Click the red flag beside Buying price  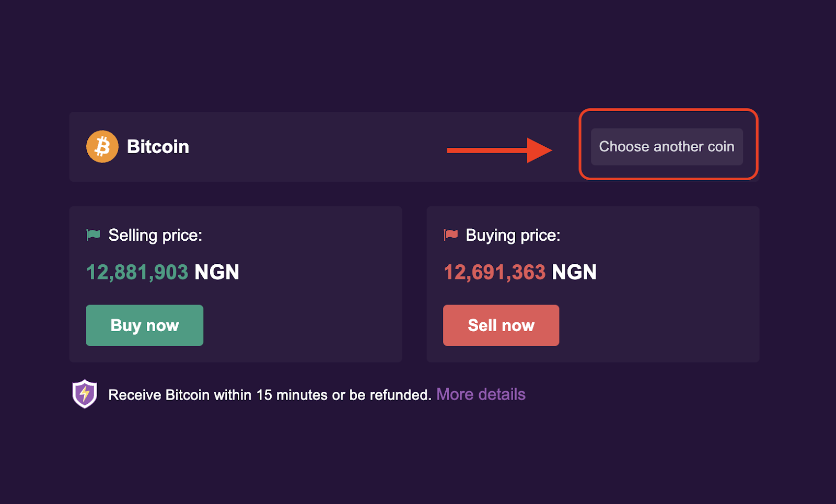[450, 235]
